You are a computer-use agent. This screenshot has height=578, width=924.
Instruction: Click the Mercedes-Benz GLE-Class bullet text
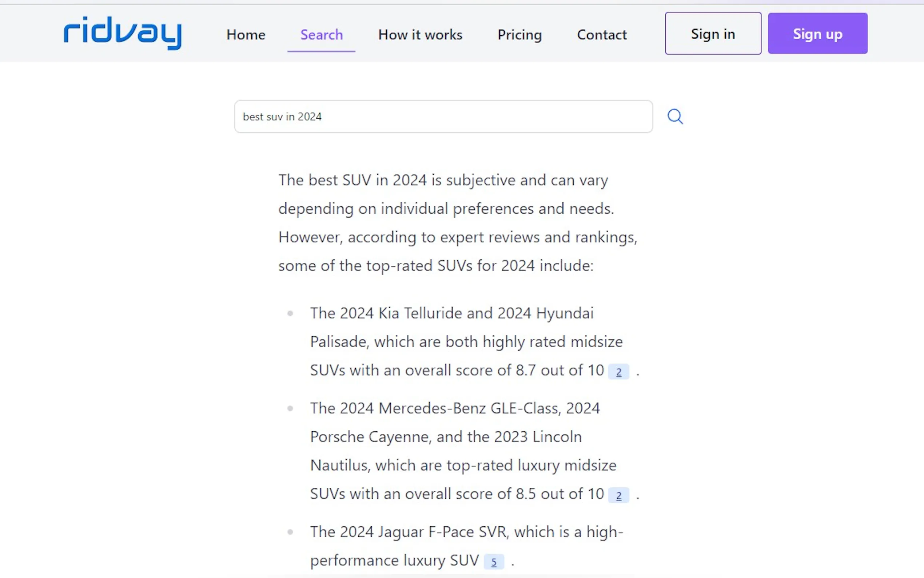click(463, 451)
